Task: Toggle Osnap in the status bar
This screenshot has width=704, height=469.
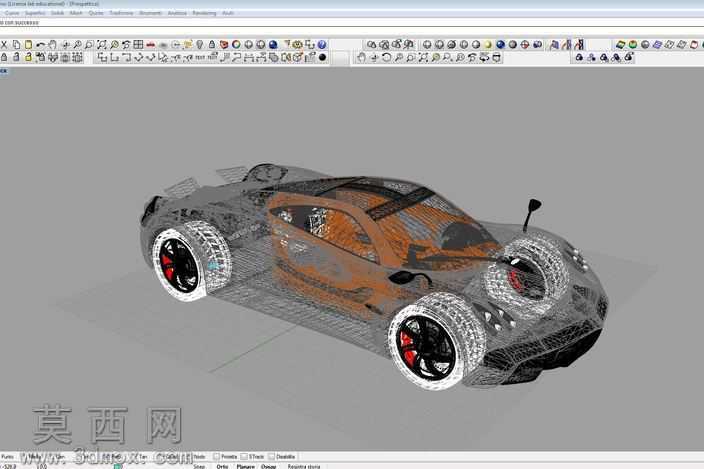Action: point(268,466)
